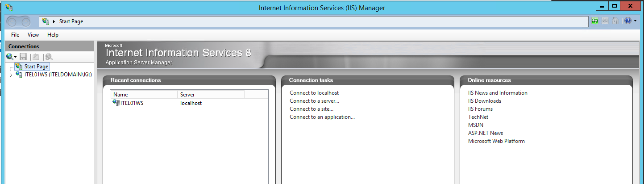The image size is (644, 184).
Task: Select Start Page in the Connections tree
Action: pos(36,67)
